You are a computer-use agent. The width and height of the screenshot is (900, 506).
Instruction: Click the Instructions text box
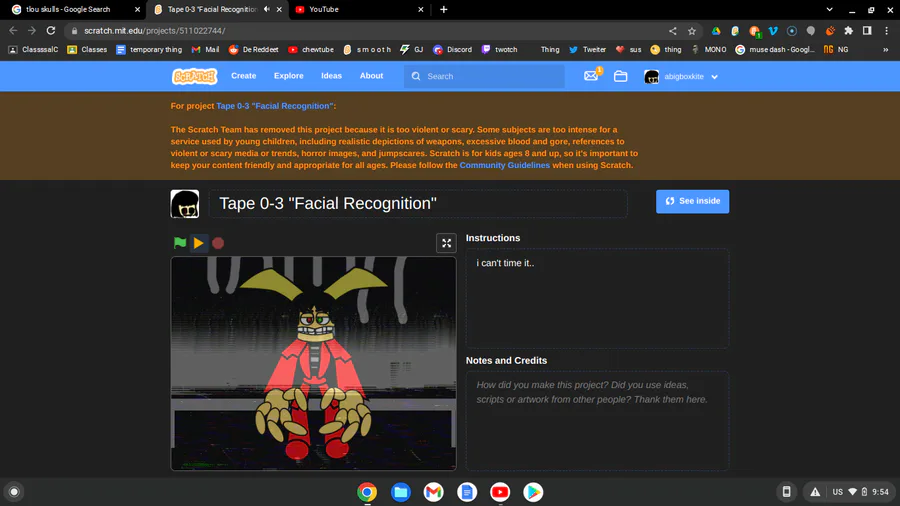(x=597, y=298)
